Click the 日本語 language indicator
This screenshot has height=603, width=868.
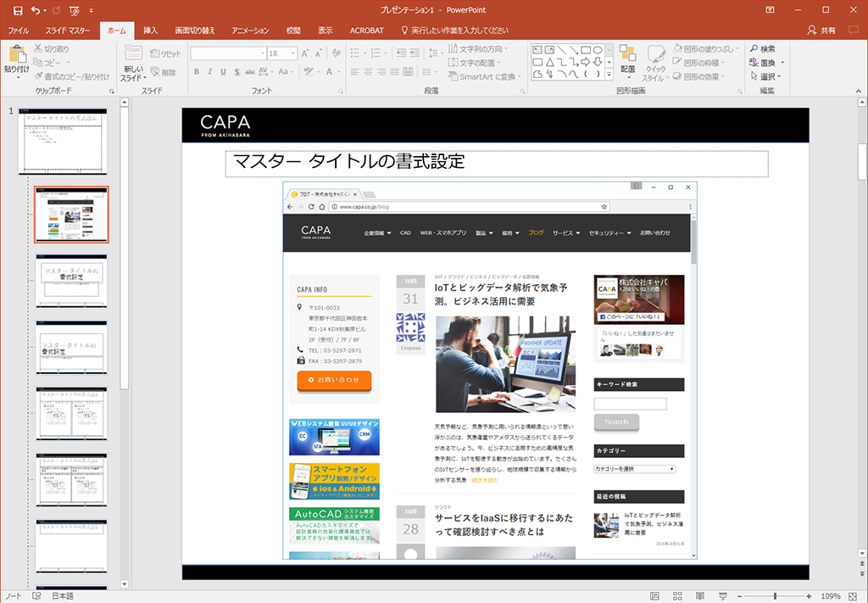point(63,596)
